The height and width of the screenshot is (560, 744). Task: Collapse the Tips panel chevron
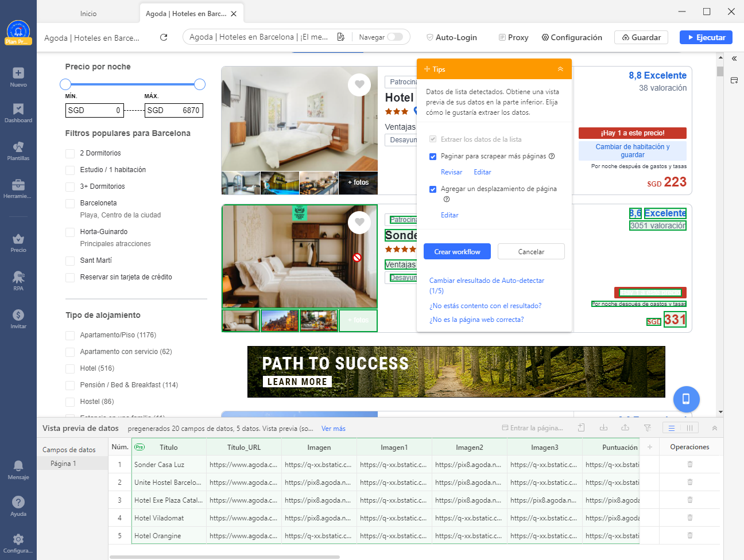[x=560, y=69]
